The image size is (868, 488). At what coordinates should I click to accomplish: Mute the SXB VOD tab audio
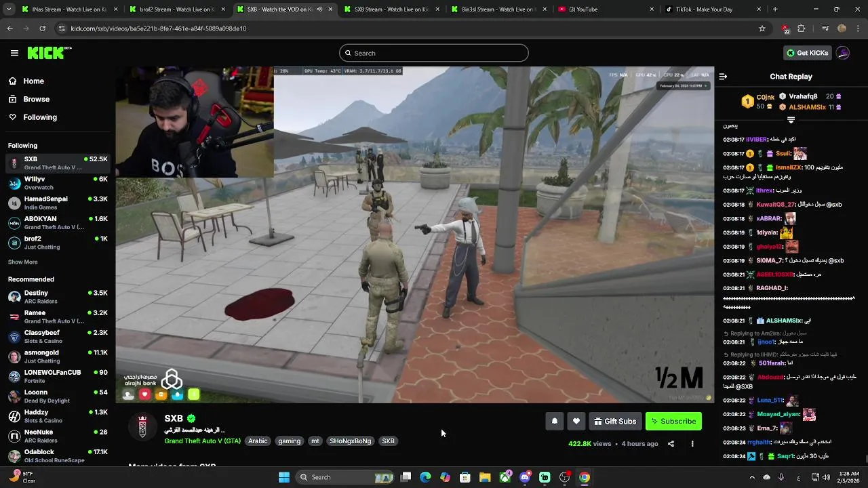(319, 9)
